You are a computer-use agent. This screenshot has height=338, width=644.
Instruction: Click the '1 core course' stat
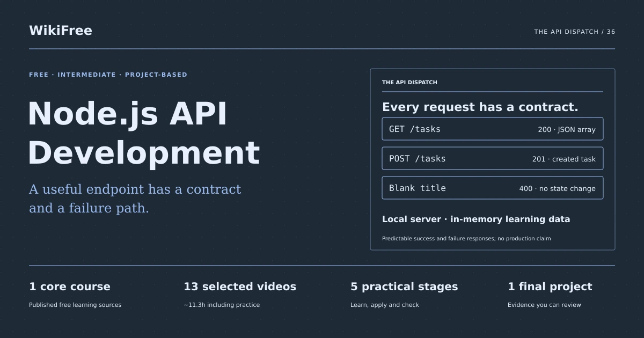(x=70, y=286)
